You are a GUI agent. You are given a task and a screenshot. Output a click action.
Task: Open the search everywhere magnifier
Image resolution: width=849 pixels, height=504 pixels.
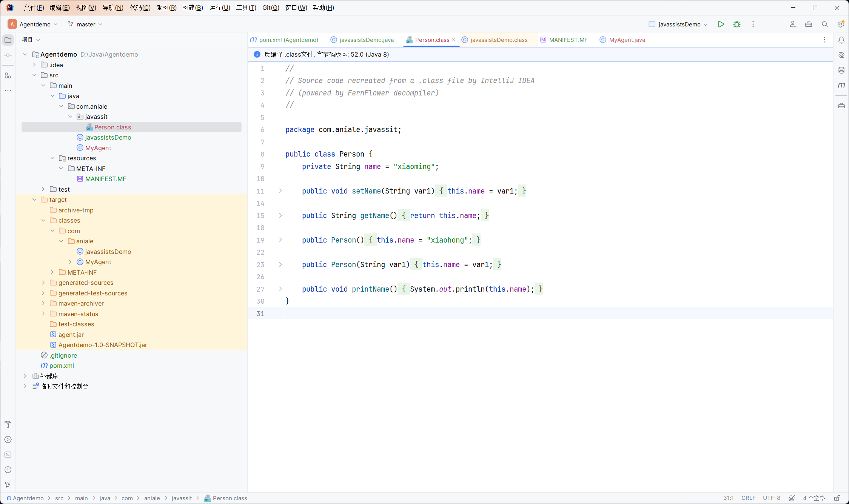pyautogui.click(x=825, y=24)
